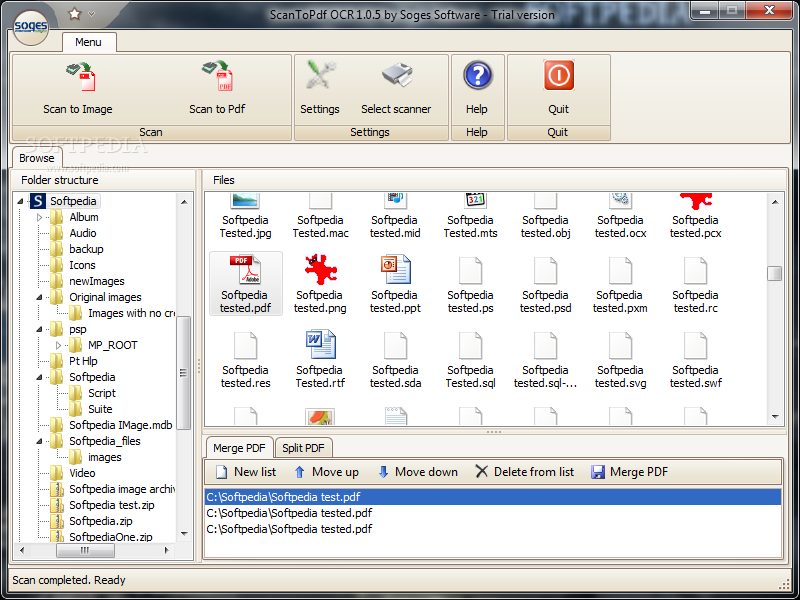Collapse the Softpedia root tree node
This screenshot has width=800, height=600.
click(20, 202)
